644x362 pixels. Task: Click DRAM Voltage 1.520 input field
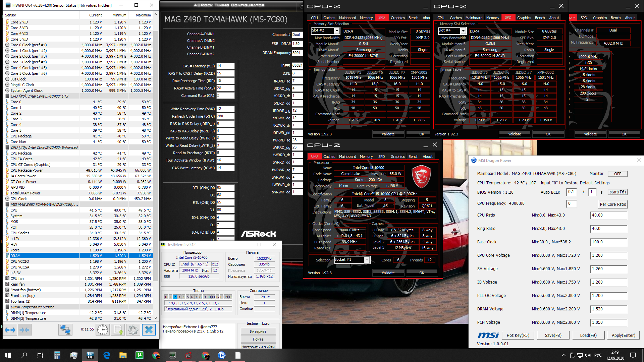[608, 309]
